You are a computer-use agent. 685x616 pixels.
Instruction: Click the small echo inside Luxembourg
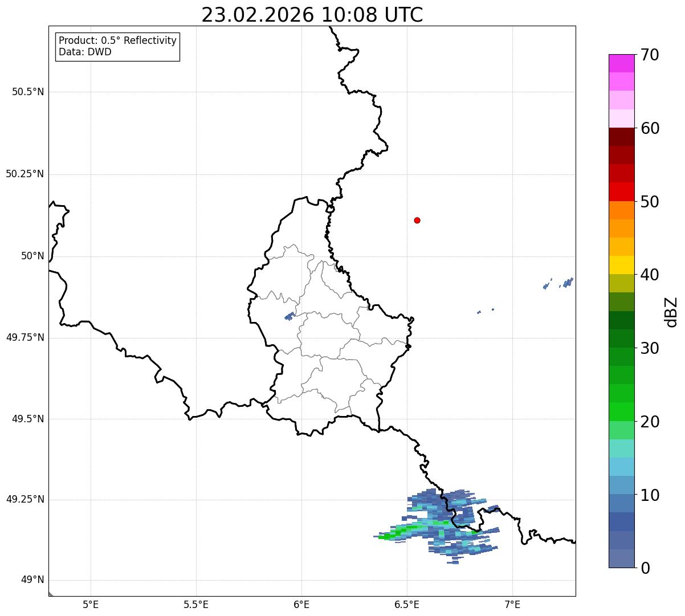[x=290, y=316]
